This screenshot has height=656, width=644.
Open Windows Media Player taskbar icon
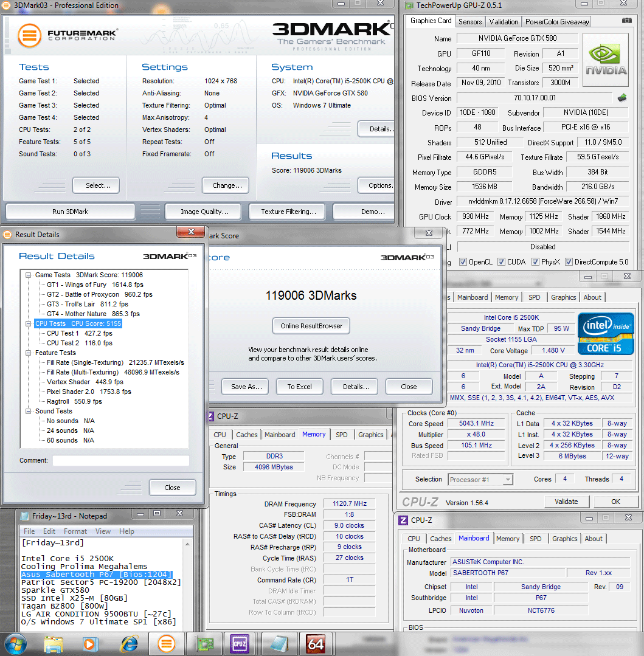pos(89,644)
